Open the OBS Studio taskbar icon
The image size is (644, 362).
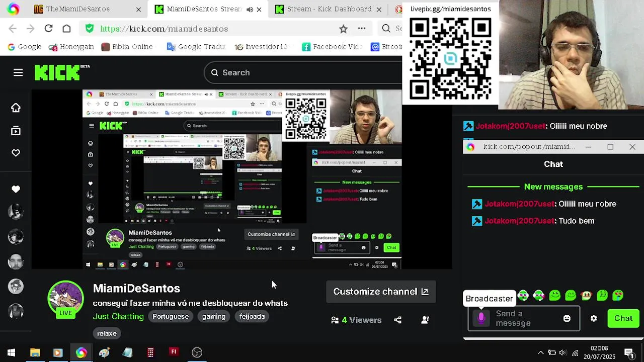197,352
